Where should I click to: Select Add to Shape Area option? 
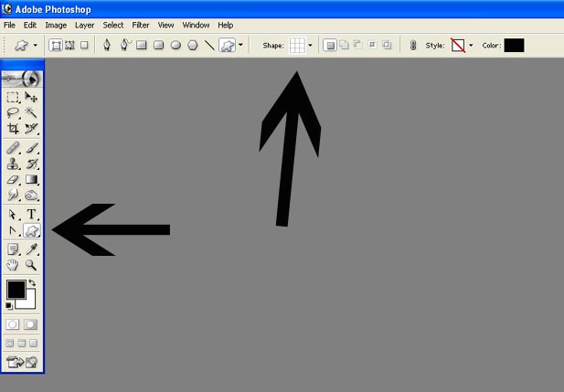pyautogui.click(x=345, y=45)
